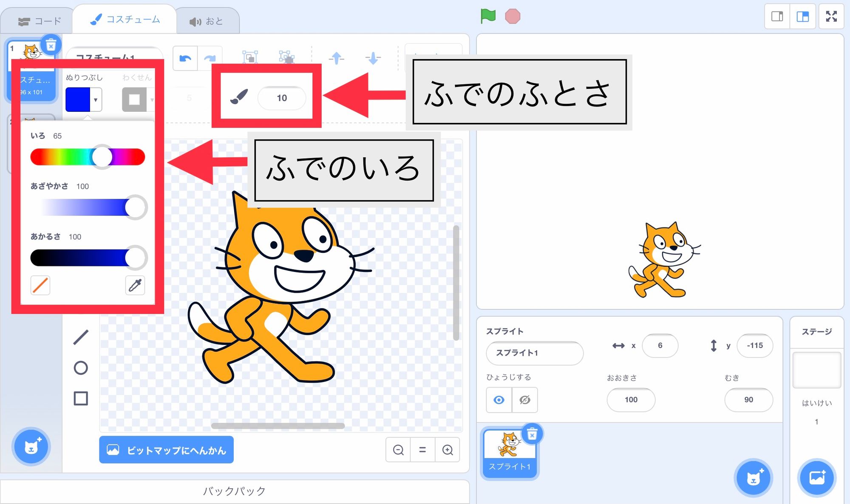
Task: Enter full screen stage mode
Action: pyautogui.click(x=831, y=17)
